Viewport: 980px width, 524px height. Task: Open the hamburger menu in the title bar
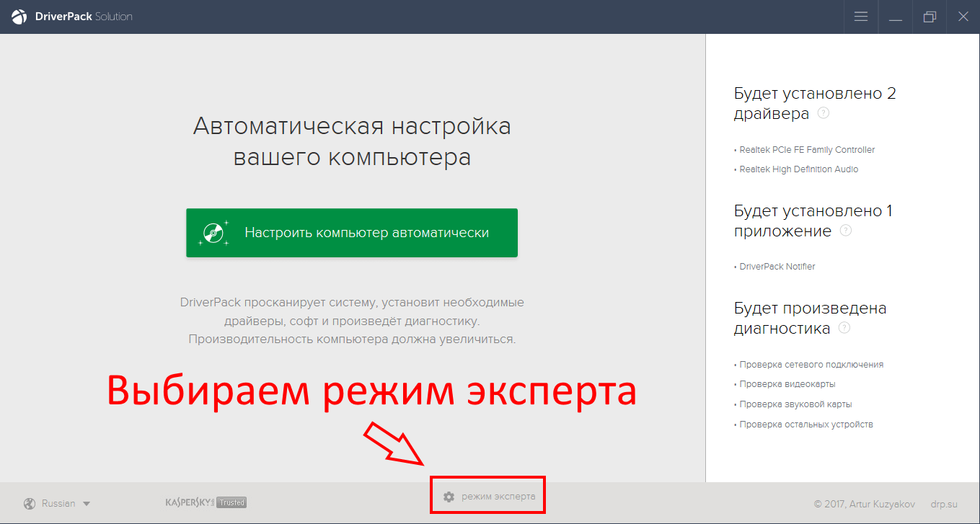click(860, 17)
